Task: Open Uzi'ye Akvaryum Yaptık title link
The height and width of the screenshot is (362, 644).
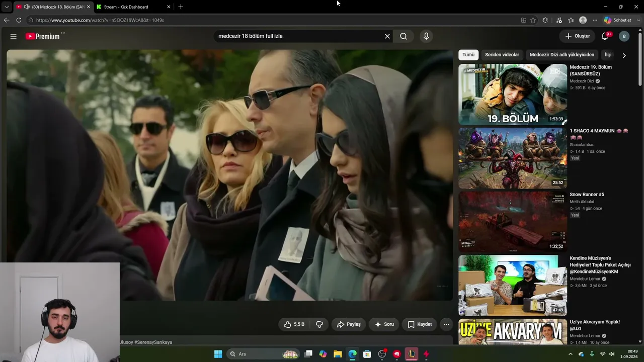Action: pos(595,325)
